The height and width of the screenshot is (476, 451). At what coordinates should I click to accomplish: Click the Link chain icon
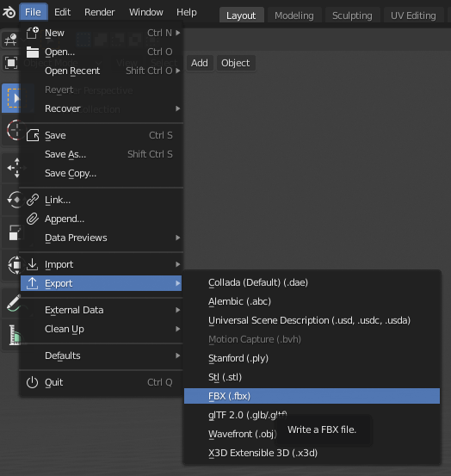click(x=32, y=200)
